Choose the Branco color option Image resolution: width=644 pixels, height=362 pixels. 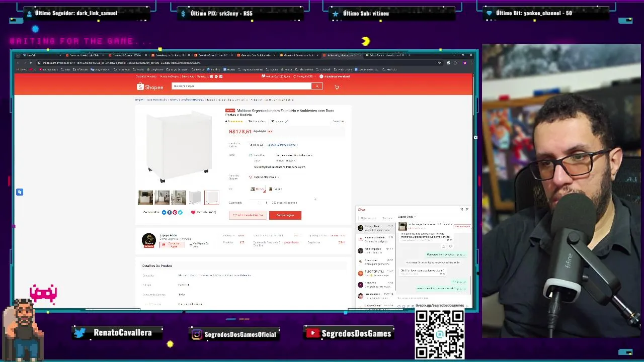pyautogui.click(x=257, y=189)
